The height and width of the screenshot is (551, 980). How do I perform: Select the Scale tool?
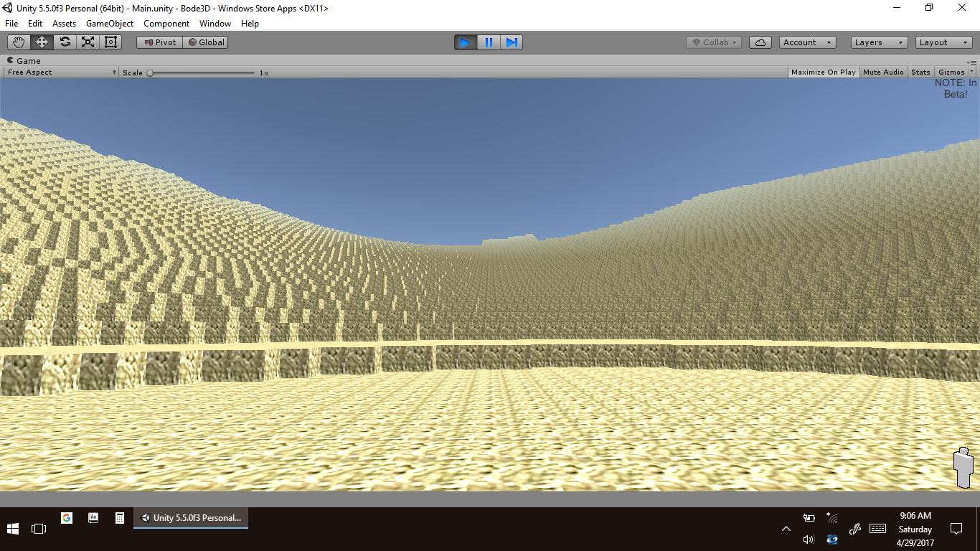[x=88, y=42]
